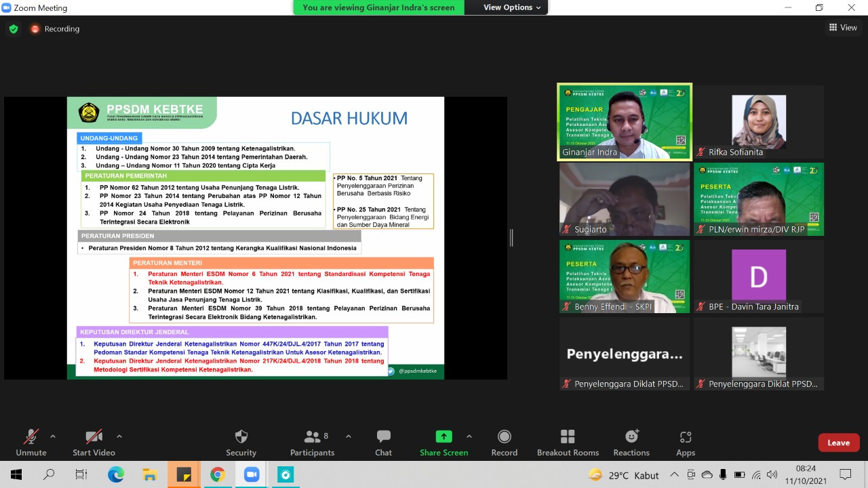Open the View Options dropdown

pos(512,7)
